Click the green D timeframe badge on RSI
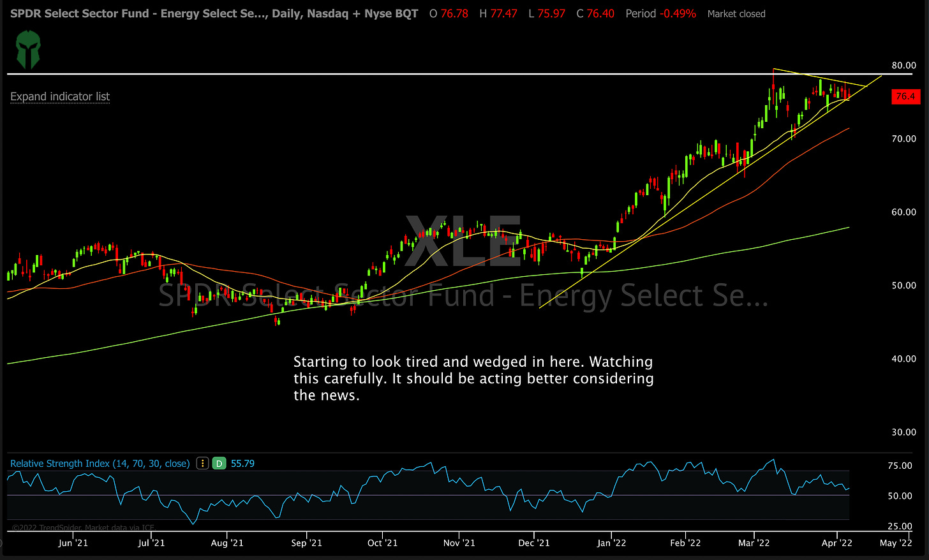929x560 pixels. point(219,464)
